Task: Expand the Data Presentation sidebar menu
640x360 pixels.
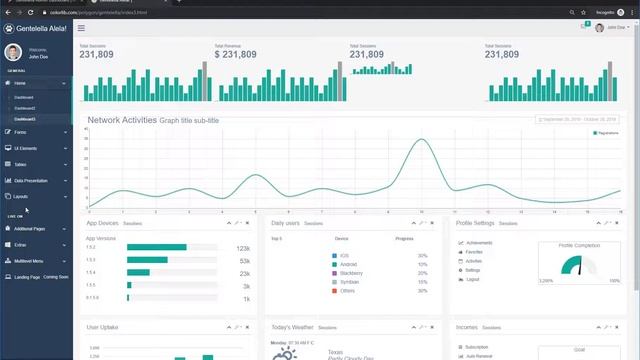Action: (x=36, y=180)
